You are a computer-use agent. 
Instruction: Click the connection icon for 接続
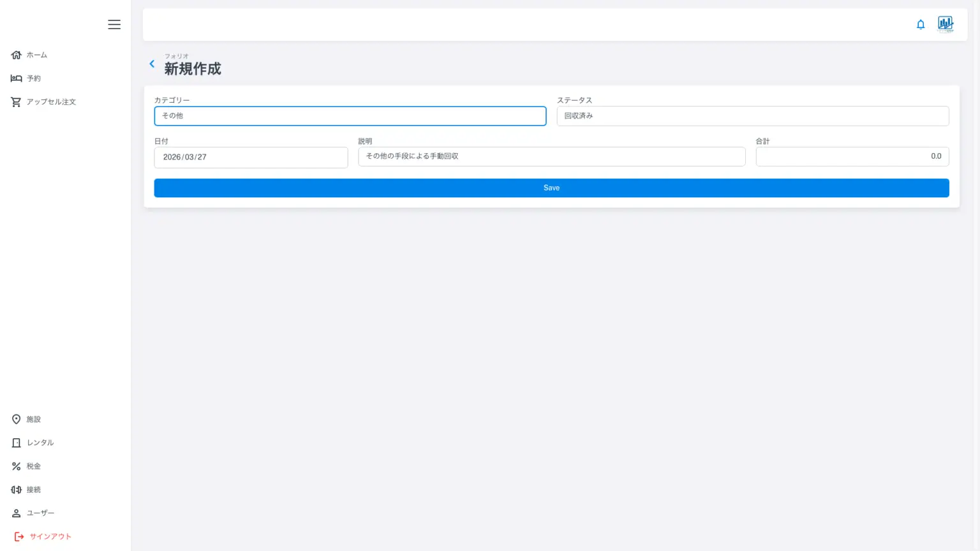click(17, 490)
